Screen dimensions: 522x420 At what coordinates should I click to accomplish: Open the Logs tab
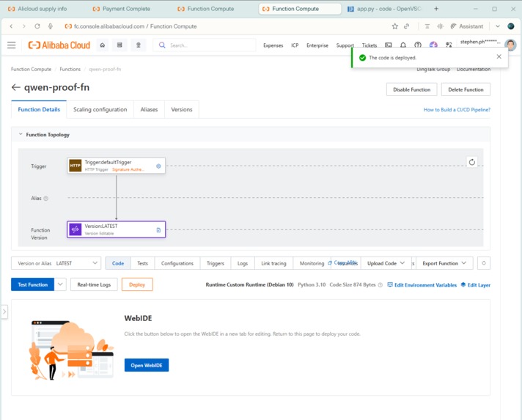tap(243, 263)
